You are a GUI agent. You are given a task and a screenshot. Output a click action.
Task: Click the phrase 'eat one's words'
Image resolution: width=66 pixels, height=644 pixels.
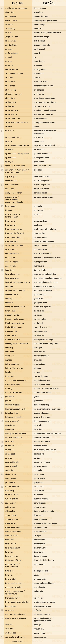pos(12,185)
